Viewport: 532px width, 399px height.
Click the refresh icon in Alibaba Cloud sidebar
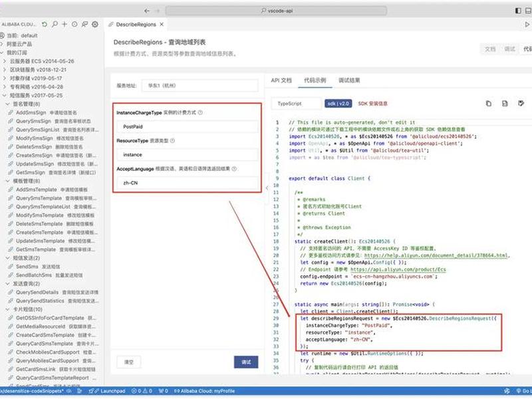coord(45,25)
